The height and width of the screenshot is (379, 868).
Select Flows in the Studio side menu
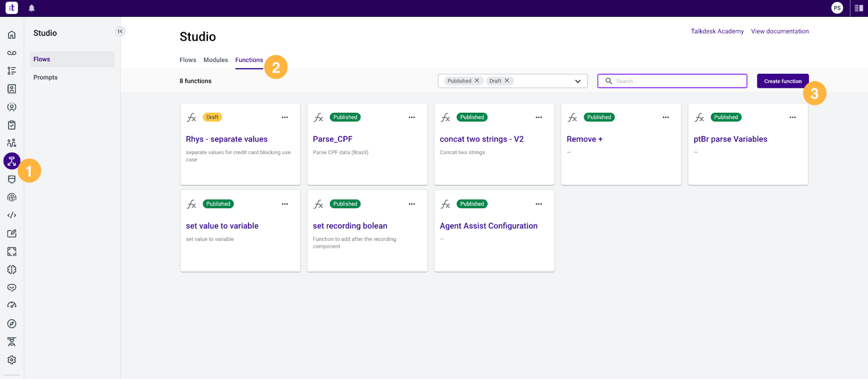(x=72, y=59)
